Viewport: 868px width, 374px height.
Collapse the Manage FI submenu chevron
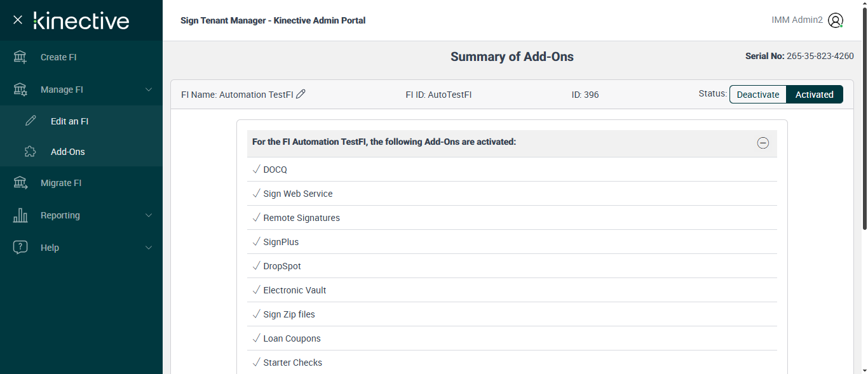pyautogui.click(x=149, y=90)
